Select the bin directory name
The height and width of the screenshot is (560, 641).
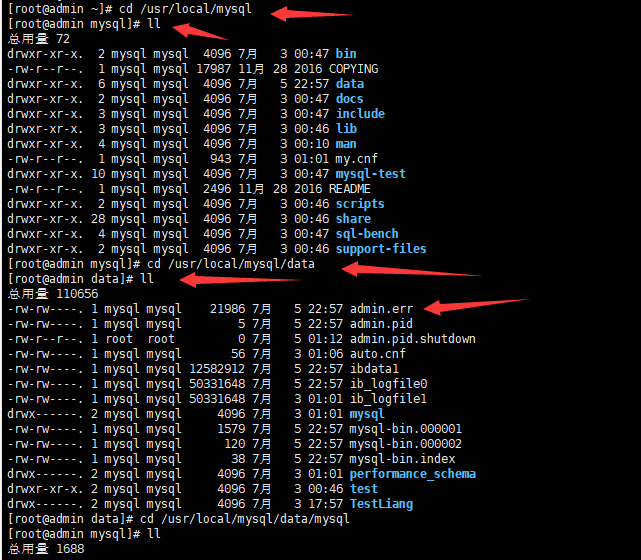click(346, 54)
